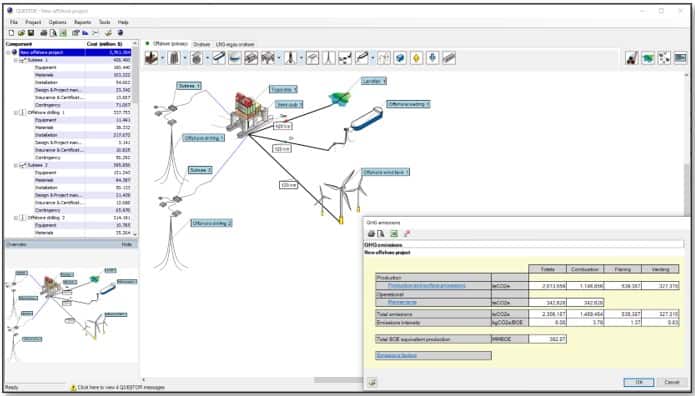Image resolution: width=695 pixels, height=396 pixels.
Task: Click the rightmost screen layout icon
Action: (680, 58)
